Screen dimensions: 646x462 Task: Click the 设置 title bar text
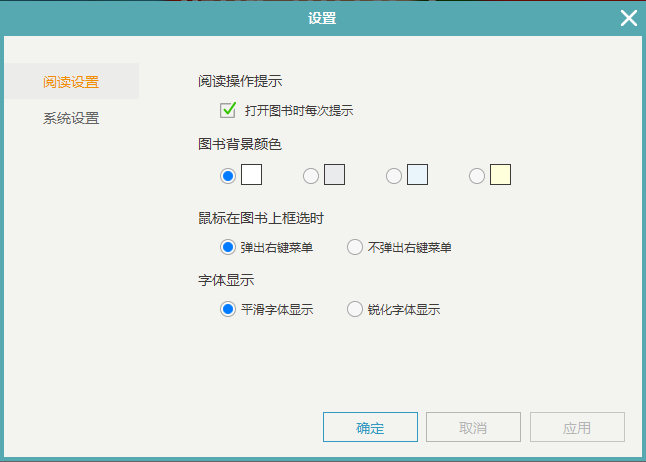(x=322, y=18)
